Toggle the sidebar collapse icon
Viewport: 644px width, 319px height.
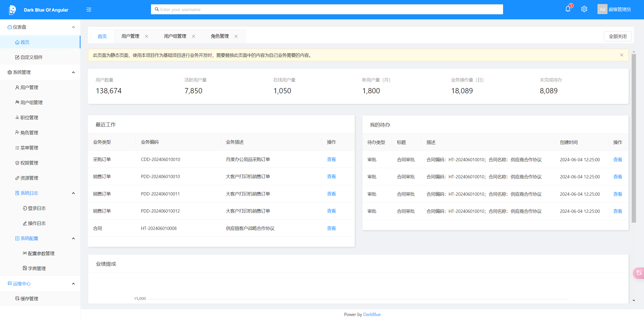89,10
